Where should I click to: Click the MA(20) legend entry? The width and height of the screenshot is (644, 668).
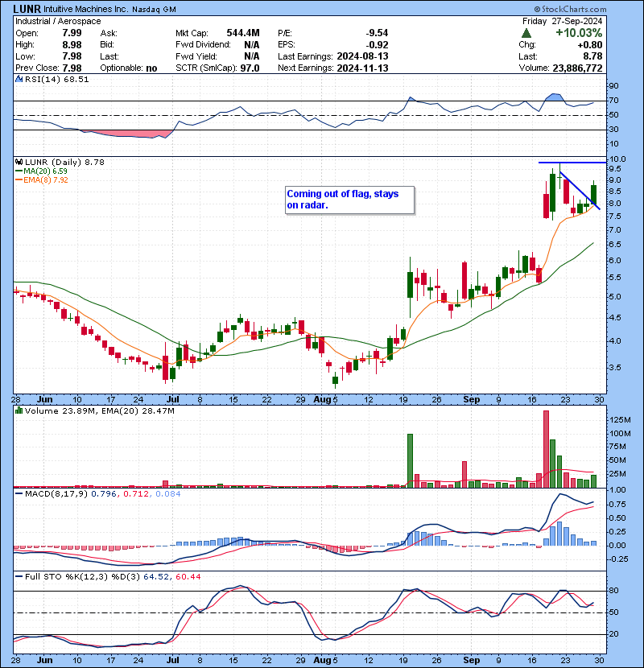pos(45,171)
